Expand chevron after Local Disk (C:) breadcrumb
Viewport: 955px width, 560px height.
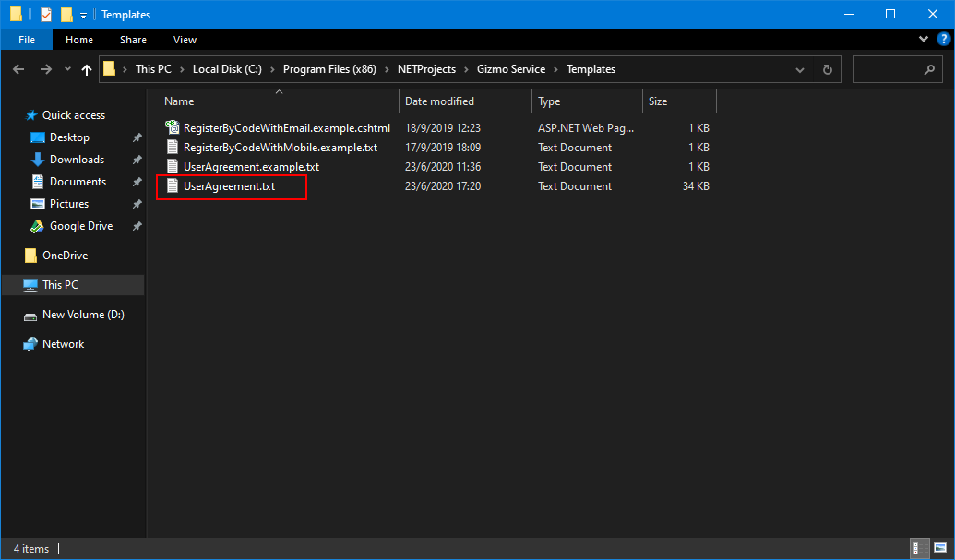(x=272, y=69)
